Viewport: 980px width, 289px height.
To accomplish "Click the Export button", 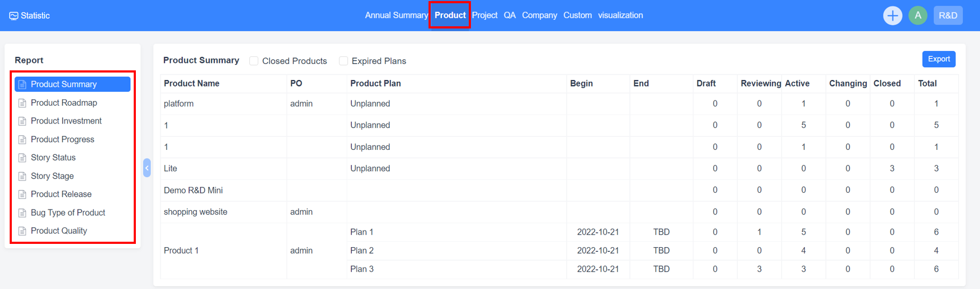I will [x=939, y=59].
